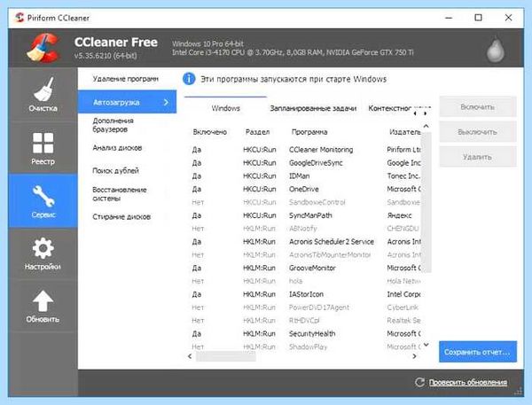
Task: Select the OneDrive startup entry
Action: tap(305, 189)
